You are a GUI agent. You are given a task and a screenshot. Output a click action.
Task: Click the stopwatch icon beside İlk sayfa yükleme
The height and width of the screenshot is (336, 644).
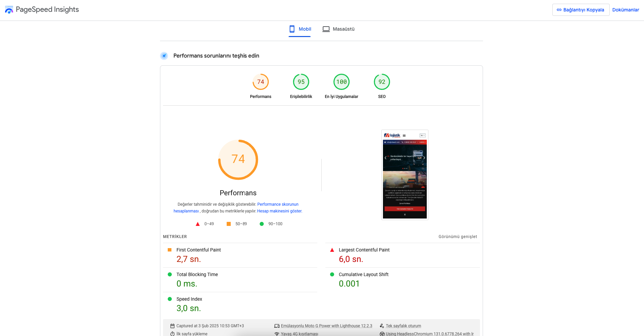(172, 334)
